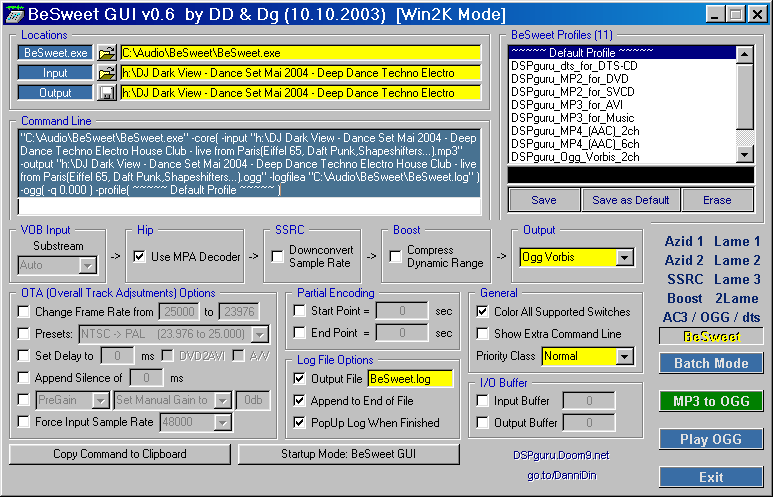
Task: Click the BeSweet GUI title bar icon
Action: (14, 14)
